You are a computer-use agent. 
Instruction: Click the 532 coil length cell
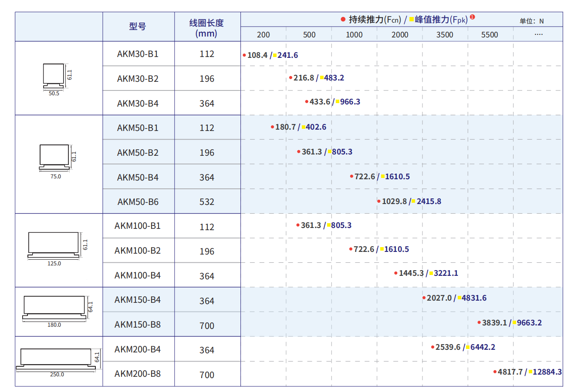(x=207, y=202)
